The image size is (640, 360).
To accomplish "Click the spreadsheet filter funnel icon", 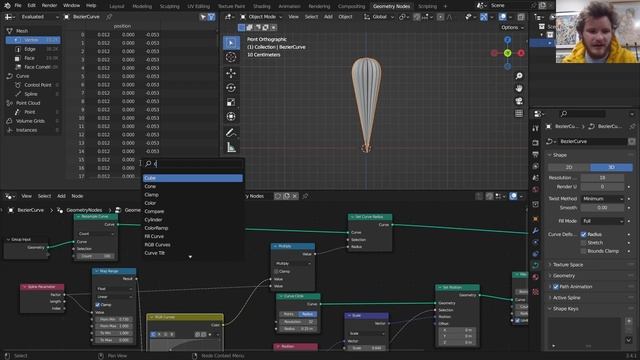I will (x=211, y=17).
